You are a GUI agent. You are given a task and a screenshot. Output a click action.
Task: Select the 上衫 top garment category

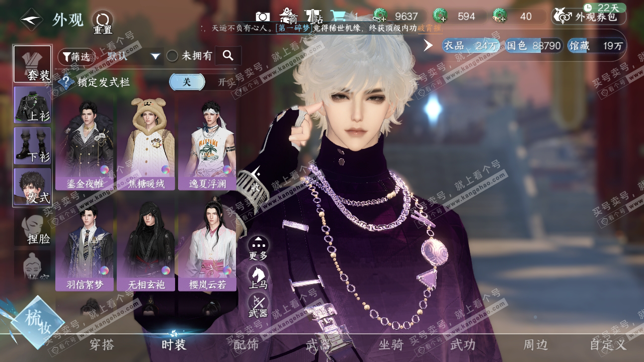click(x=33, y=105)
